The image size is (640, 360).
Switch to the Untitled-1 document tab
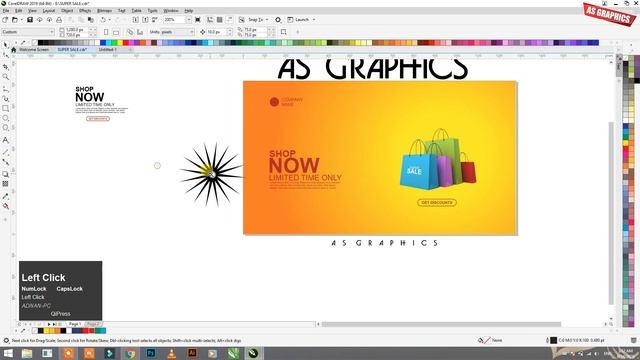point(108,49)
